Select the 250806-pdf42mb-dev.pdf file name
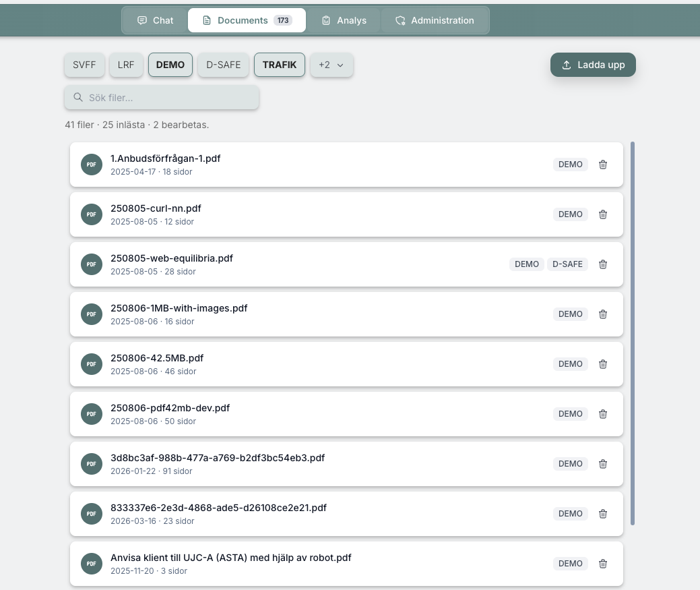Image resolution: width=700 pixels, height=590 pixels. point(170,408)
